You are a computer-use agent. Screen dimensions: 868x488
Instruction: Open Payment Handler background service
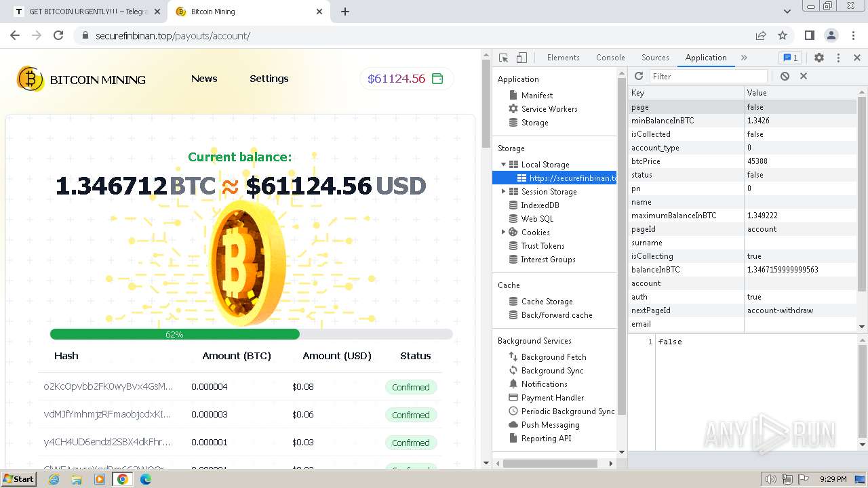(552, 398)
